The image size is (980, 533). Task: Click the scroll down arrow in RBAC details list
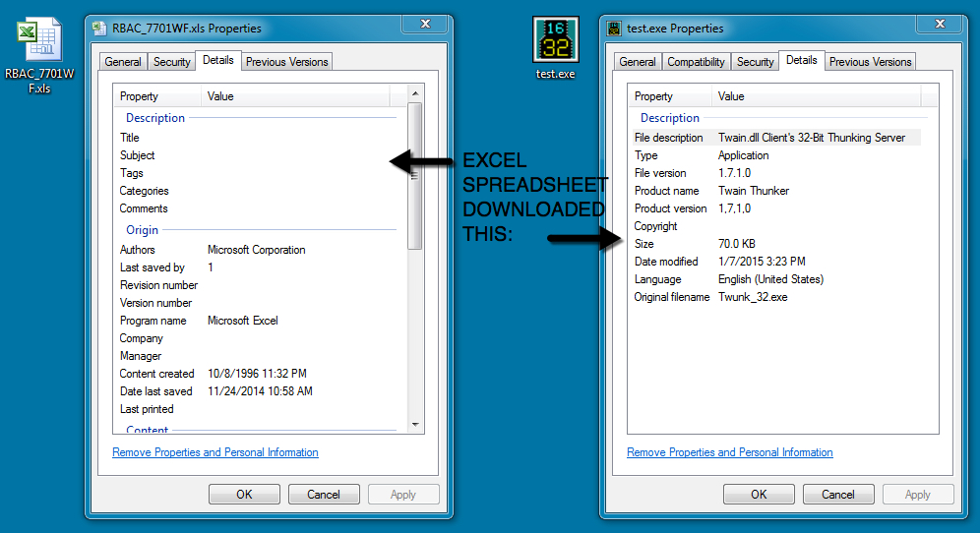point(414,424)
